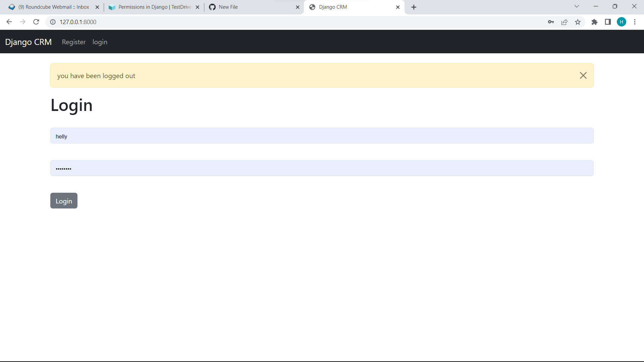Open the Extensions puzzle icon
The image size is (644, 362).
point(594,22)
